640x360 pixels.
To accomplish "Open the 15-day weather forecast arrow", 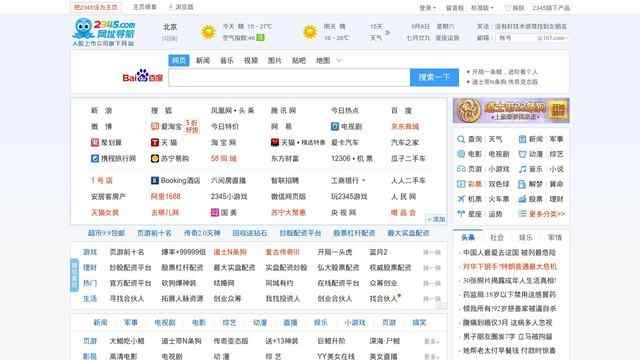I will click(x=387, y=32).
